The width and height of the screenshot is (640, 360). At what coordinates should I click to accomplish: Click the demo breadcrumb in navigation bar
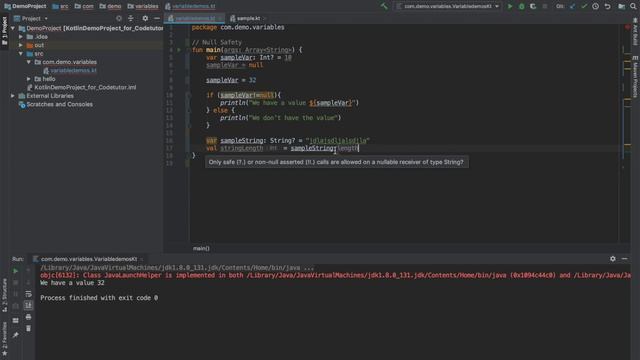click(x=110, y=6)
